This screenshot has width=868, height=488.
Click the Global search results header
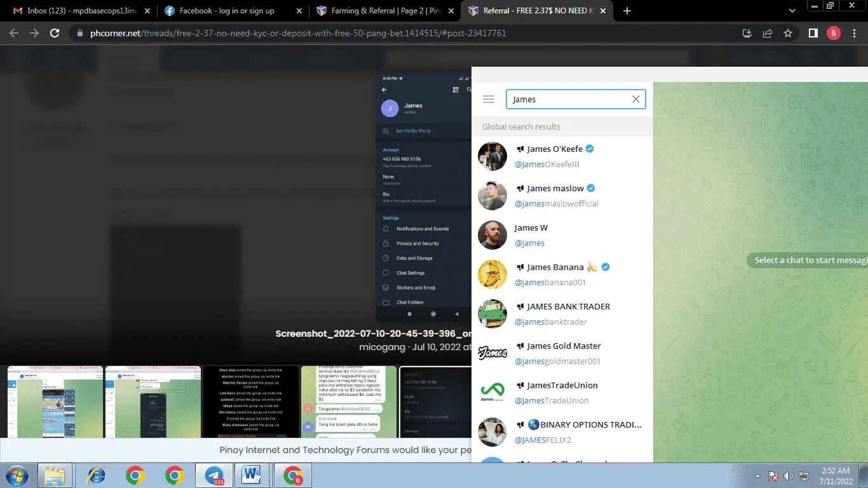click(x=562, y=126)
